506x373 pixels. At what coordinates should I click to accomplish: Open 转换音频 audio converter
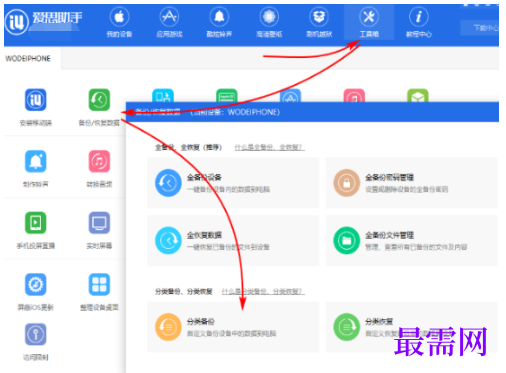99,168
